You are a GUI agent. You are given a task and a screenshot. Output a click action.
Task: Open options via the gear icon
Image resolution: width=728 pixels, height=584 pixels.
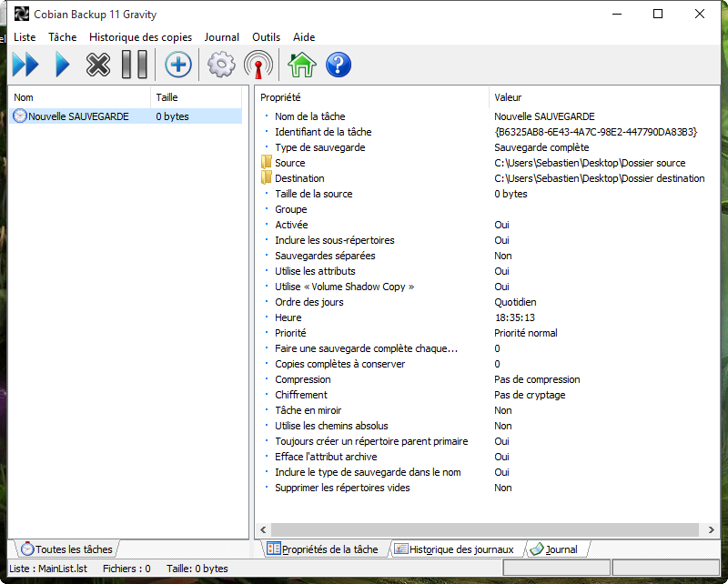tap(221, 65)
